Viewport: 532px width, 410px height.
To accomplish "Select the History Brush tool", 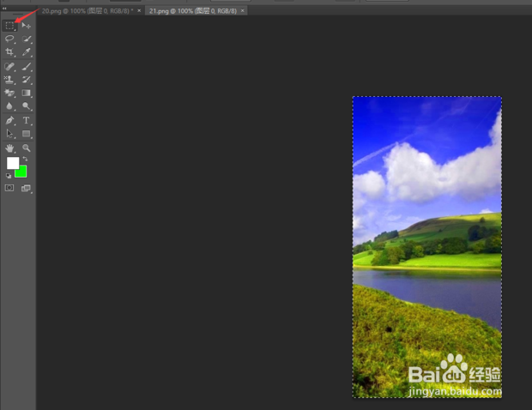I will pos(26,80).
